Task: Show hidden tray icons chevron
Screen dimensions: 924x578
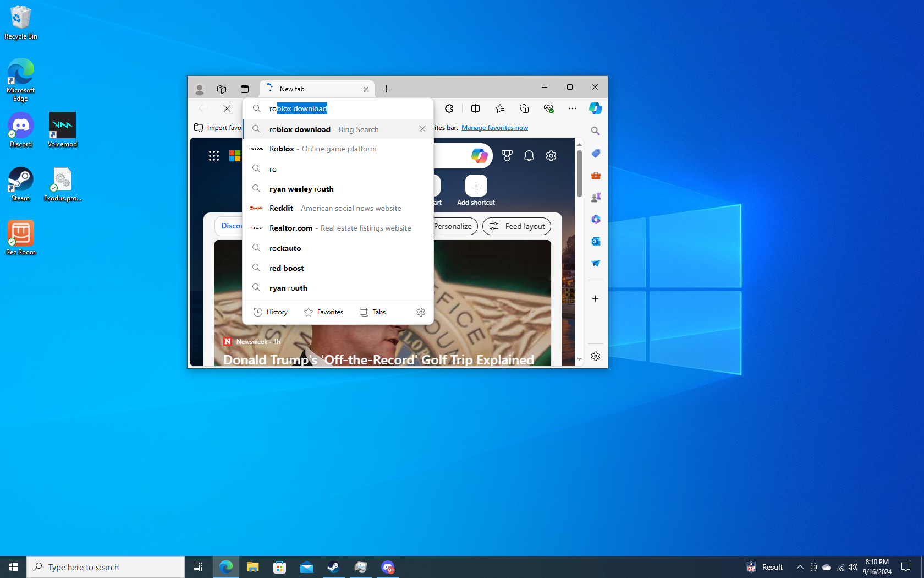Action: click(800, 567)
